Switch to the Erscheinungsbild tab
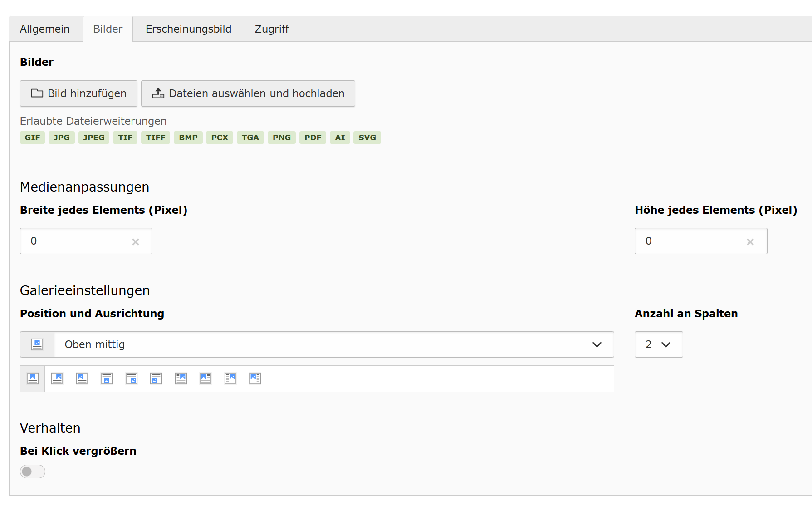 point(188,29)
